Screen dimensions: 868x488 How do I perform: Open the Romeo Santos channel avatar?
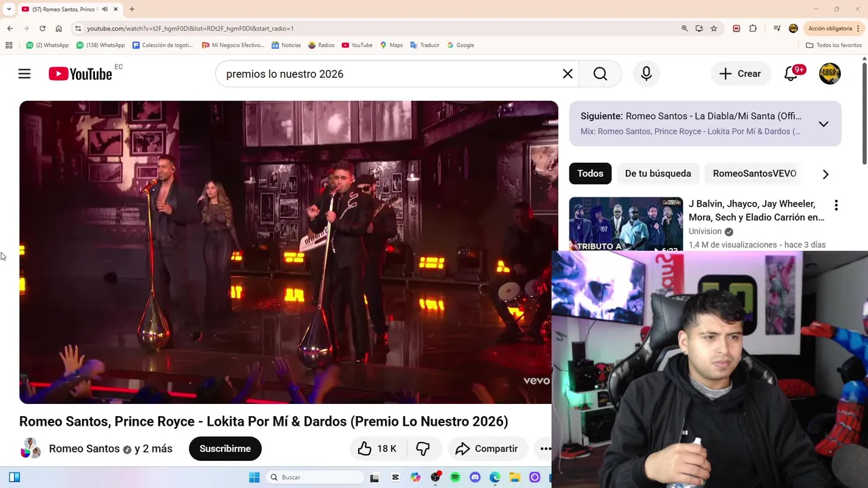(x=31, y=449)
